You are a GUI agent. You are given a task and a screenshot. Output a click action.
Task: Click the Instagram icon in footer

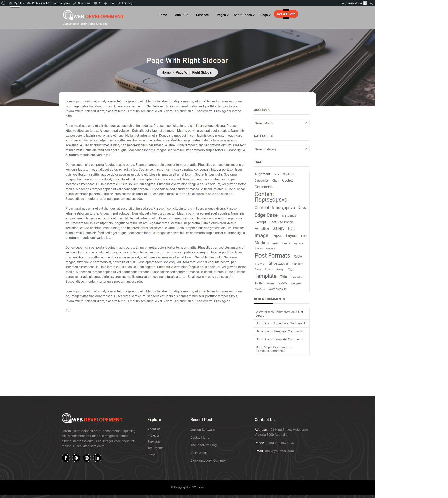(87, 458)
